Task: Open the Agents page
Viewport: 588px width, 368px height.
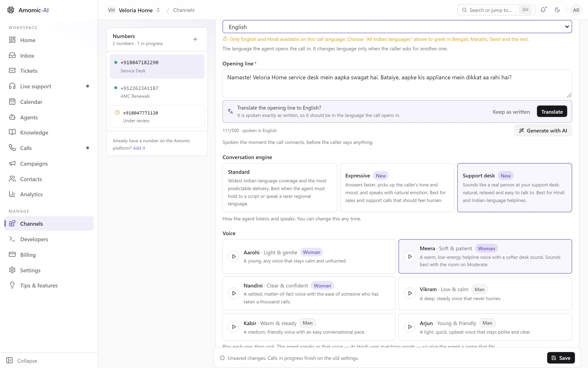Action: pyautogui.click(x=49, y=117)
